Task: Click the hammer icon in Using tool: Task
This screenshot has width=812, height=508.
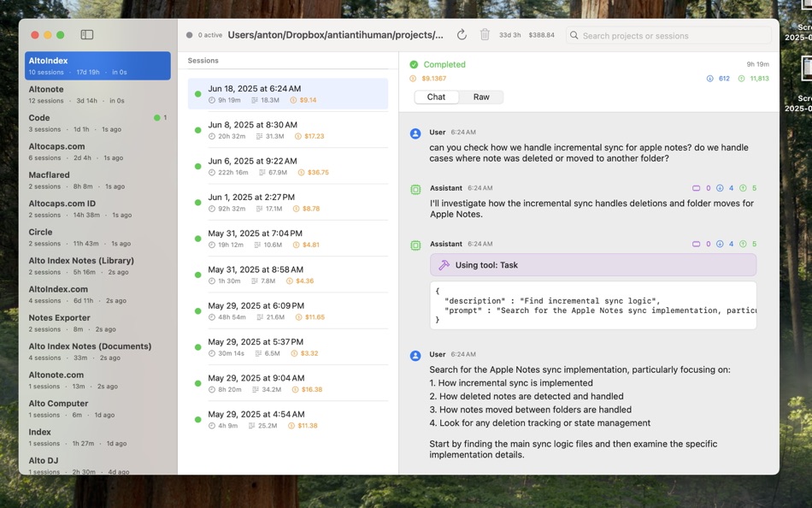Action: [444, 265]
